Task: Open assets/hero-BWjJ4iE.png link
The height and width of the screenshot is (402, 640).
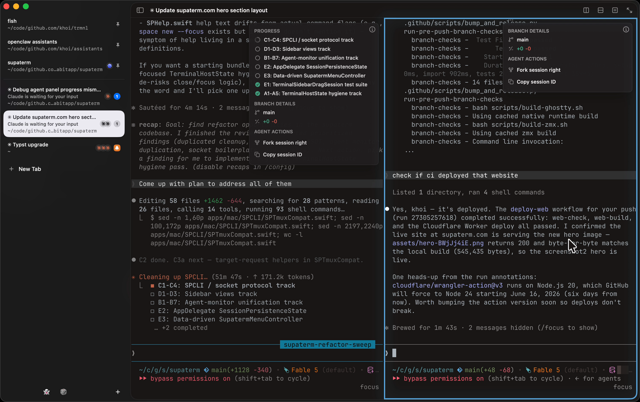Action: point(438,243)
